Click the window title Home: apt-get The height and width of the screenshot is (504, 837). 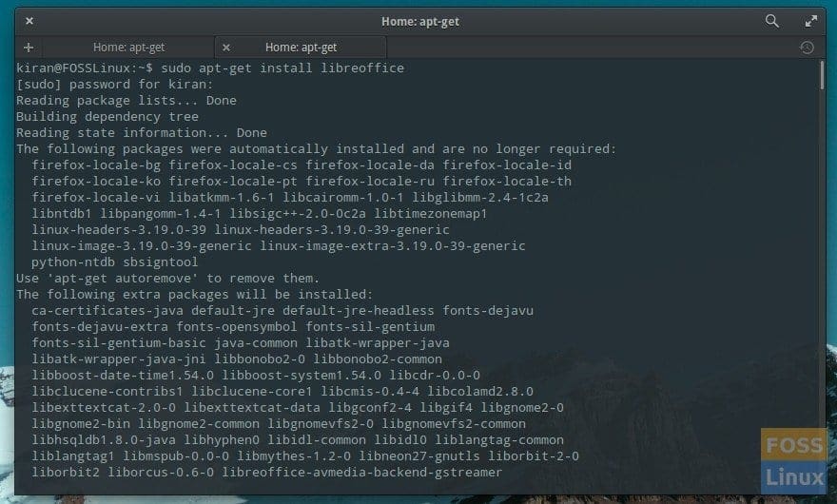(420, 21)
